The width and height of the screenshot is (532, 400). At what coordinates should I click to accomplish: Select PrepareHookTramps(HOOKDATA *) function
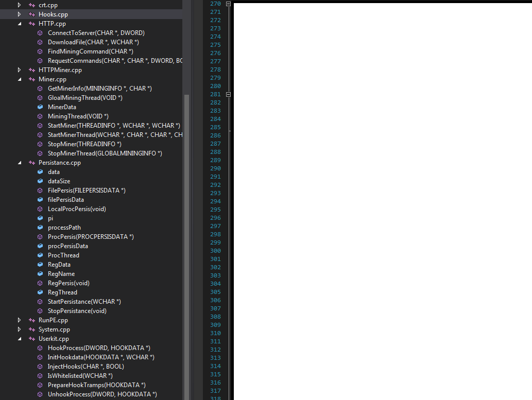click(97, 385)
